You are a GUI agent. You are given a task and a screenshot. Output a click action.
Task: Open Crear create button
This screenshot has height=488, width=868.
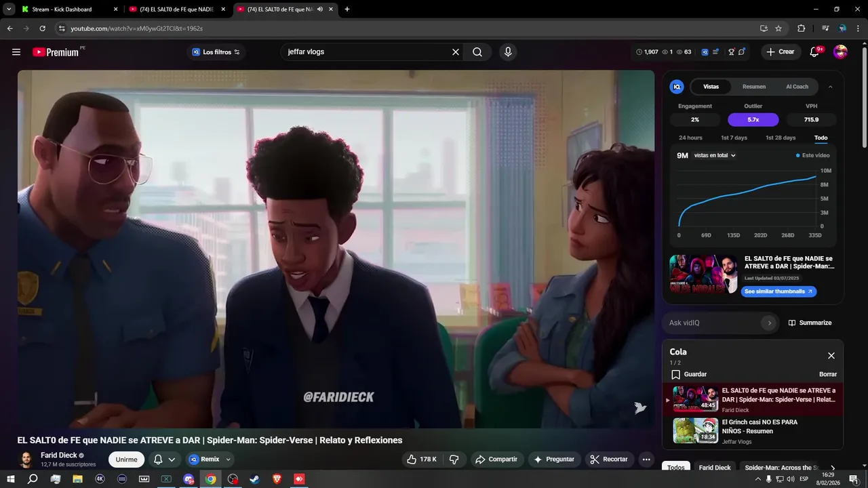pos(781,52)
